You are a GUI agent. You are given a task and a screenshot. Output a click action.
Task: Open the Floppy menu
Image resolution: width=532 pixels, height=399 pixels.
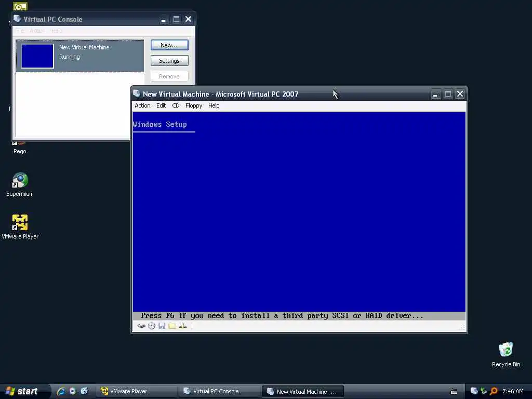click(x=194, y=105)
